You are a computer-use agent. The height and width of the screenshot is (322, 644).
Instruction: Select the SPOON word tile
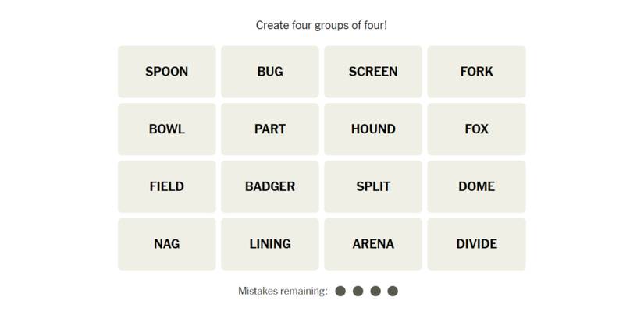[166, 72]
